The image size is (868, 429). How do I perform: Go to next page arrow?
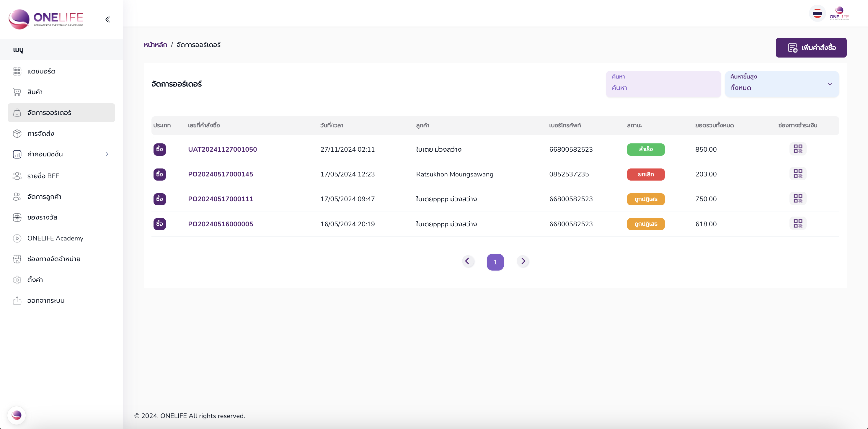523,261
